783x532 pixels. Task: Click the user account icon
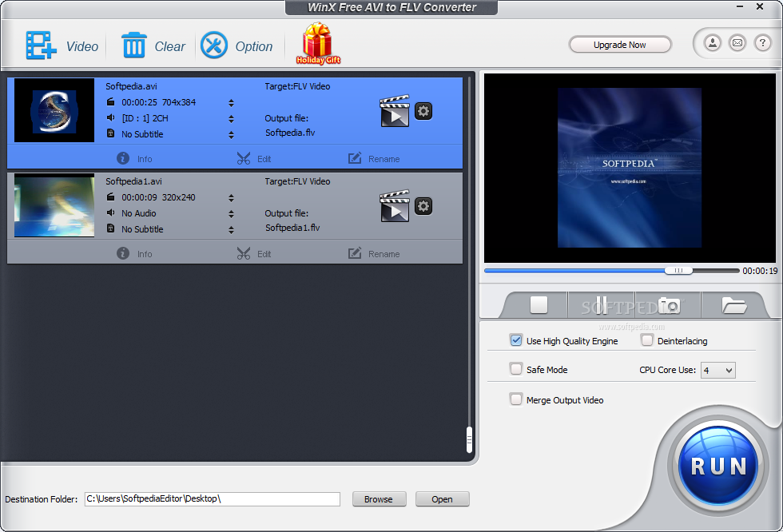(713, 43)
